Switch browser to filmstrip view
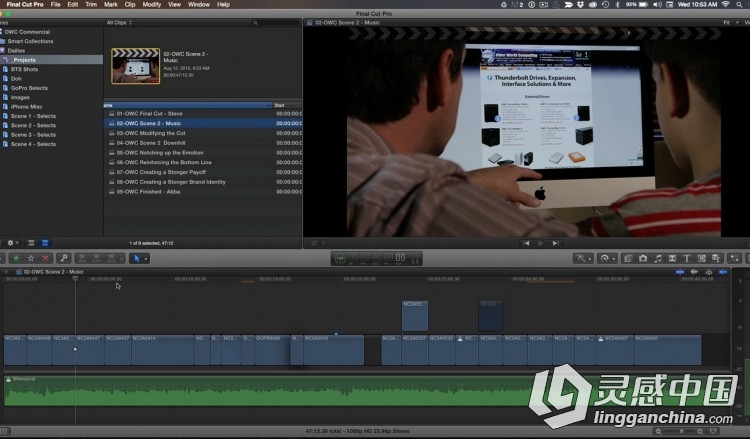Screen dimensions: 750x439 click(x=31, y=243)
